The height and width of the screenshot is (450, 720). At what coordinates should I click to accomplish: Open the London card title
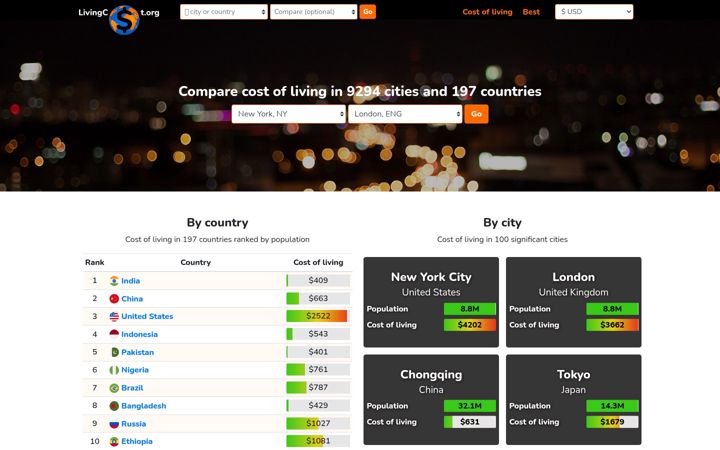(573, 277)
